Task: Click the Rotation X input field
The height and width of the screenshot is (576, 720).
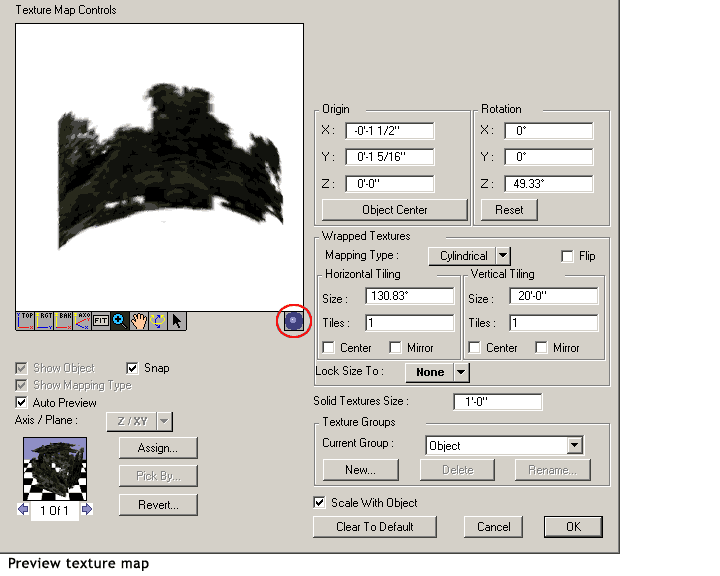Action: click(x=549, y=130)
